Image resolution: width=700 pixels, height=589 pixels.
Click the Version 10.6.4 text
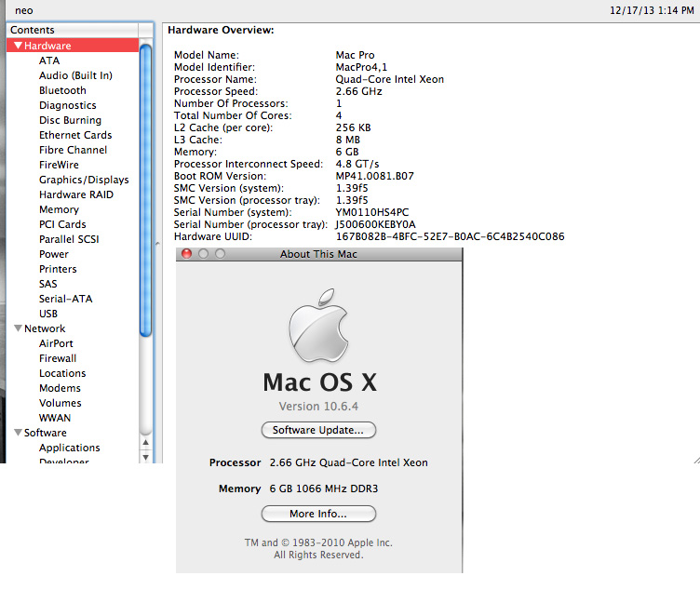(318, 407)
